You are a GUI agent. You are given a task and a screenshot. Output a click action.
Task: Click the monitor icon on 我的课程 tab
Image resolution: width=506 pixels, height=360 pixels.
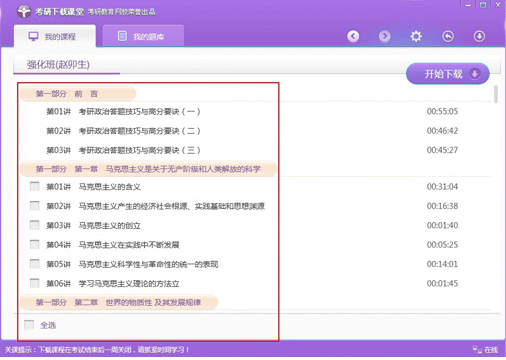[33, 36]
